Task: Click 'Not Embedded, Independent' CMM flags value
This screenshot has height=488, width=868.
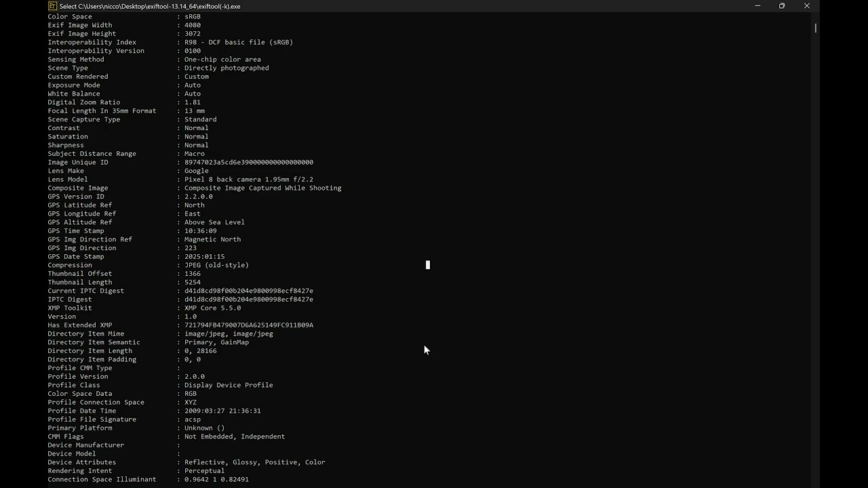Action: (x=235, y=436)
